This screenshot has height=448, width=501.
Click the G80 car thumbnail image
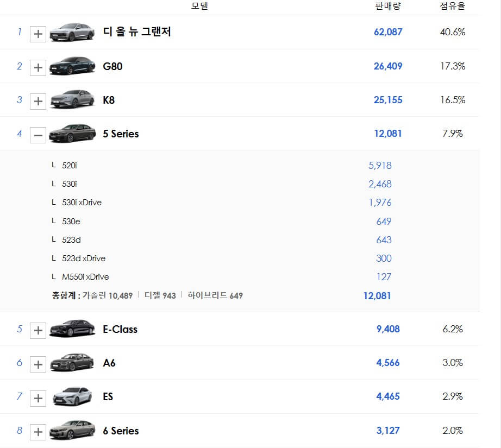[72, 67]
